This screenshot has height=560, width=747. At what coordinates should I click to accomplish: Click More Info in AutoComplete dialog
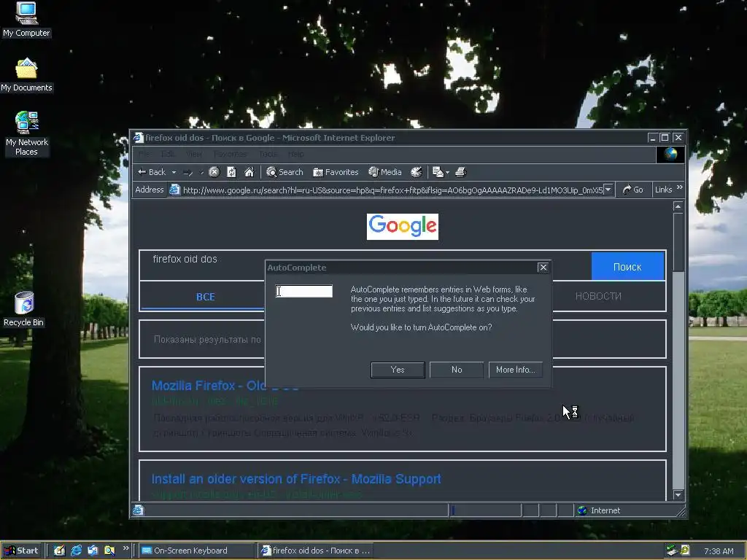(516, 370)
